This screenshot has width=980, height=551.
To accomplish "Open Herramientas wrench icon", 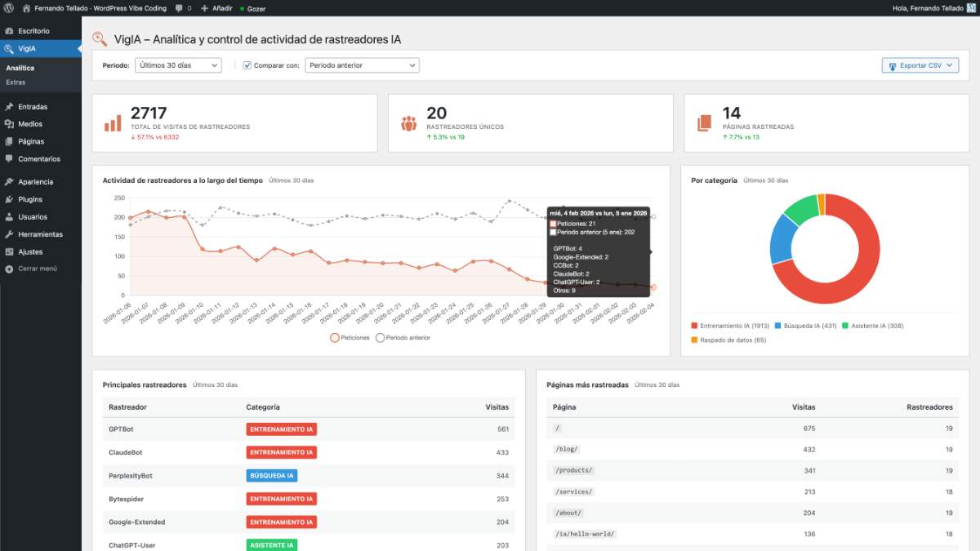I will coord(8,234).
